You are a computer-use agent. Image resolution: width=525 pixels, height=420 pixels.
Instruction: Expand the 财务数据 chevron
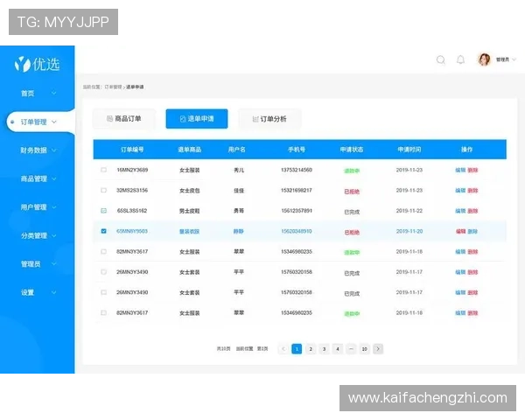[54, 150]
